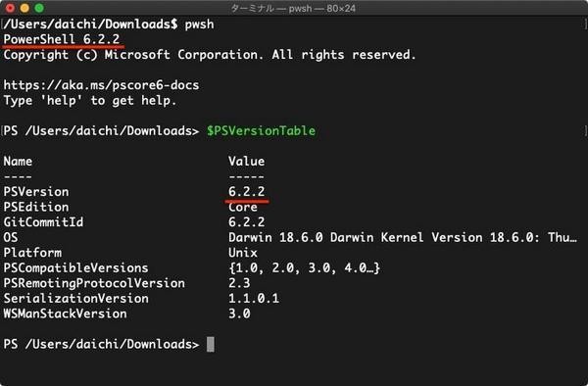The image size is (588, 386).
Task: Maximize the window with the green button
Action: 39,8
